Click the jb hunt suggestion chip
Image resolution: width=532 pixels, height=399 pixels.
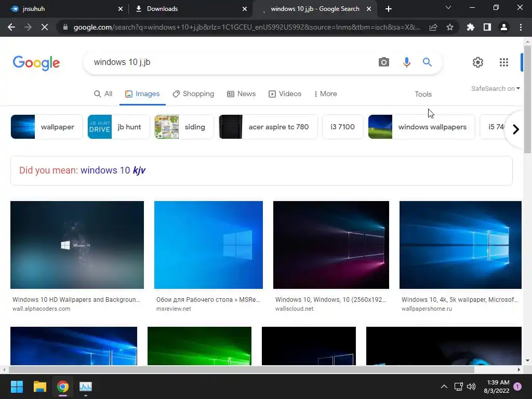coord(118,127)
